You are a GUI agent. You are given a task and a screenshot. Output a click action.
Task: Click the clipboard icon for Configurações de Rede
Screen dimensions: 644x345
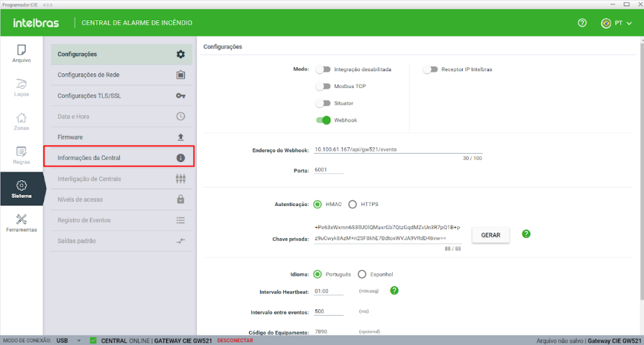pyautogui.click(x=181, y=75)
